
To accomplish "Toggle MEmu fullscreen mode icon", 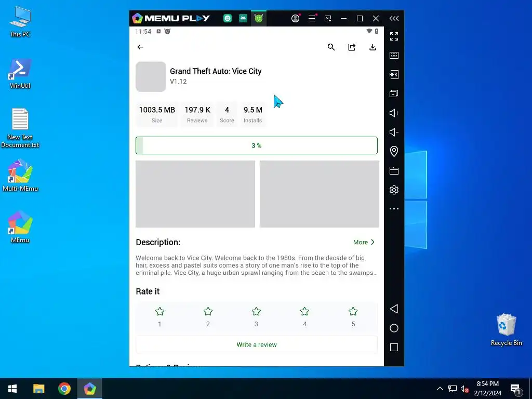I will [394, 36].
